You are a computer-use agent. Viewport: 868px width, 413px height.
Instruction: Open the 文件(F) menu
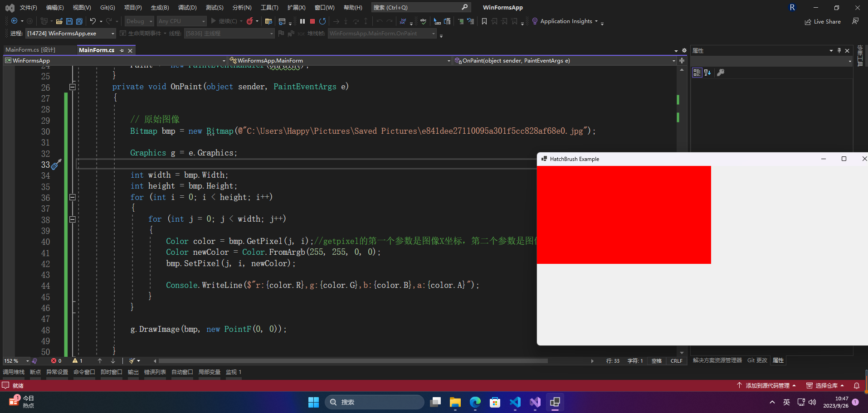tap(28, 8)
